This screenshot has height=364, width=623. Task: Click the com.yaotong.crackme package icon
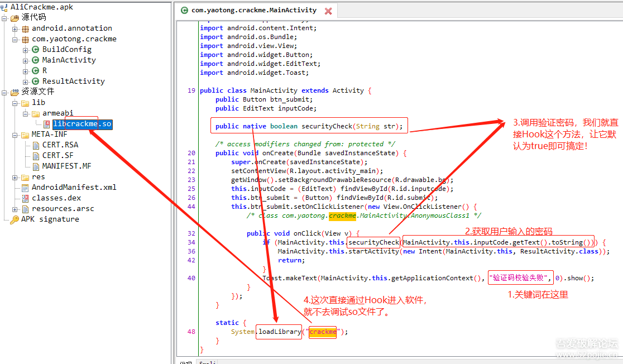click(26, 39)
